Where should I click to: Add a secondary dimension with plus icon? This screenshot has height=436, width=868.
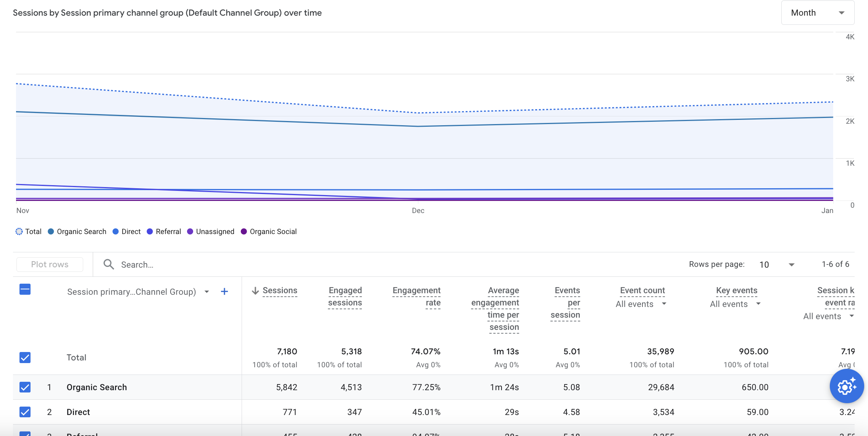224,292
